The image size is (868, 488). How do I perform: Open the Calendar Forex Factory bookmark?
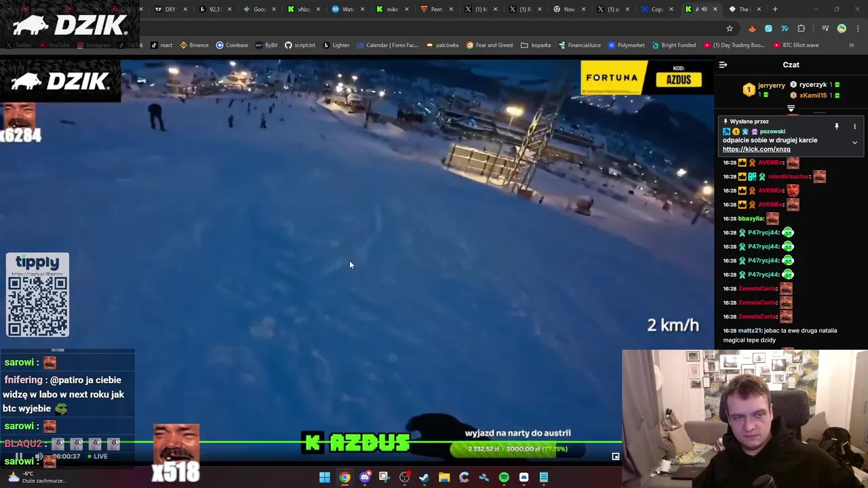(387, 45)
